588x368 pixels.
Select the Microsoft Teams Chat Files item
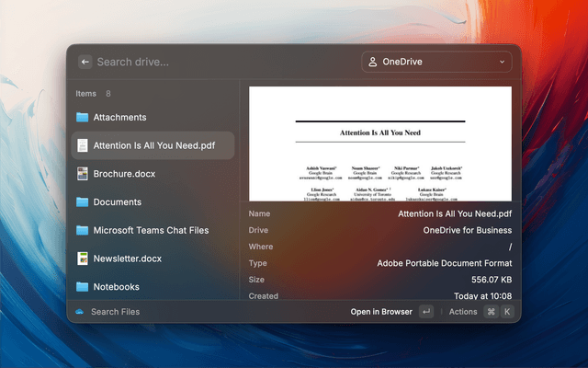coord(151,230)
